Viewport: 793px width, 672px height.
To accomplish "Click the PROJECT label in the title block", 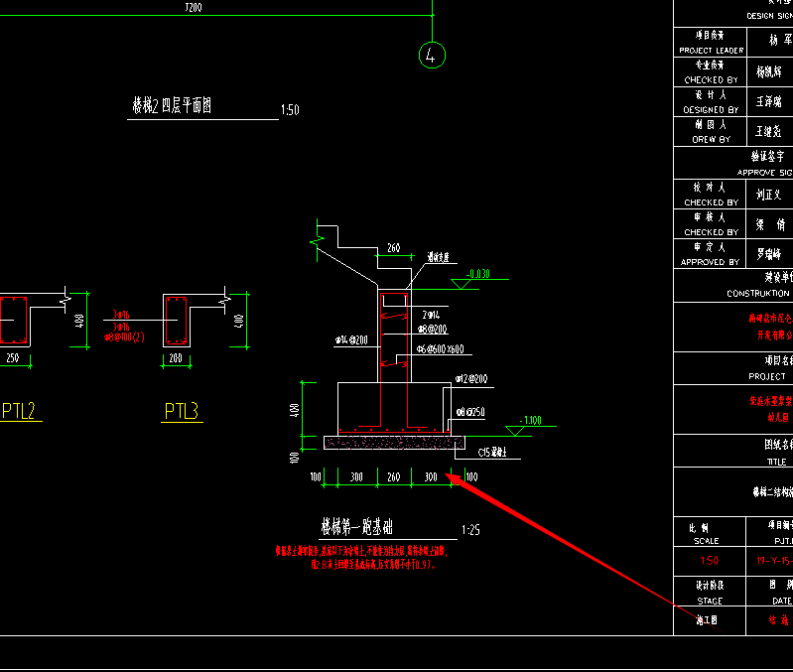I will 767,376.
